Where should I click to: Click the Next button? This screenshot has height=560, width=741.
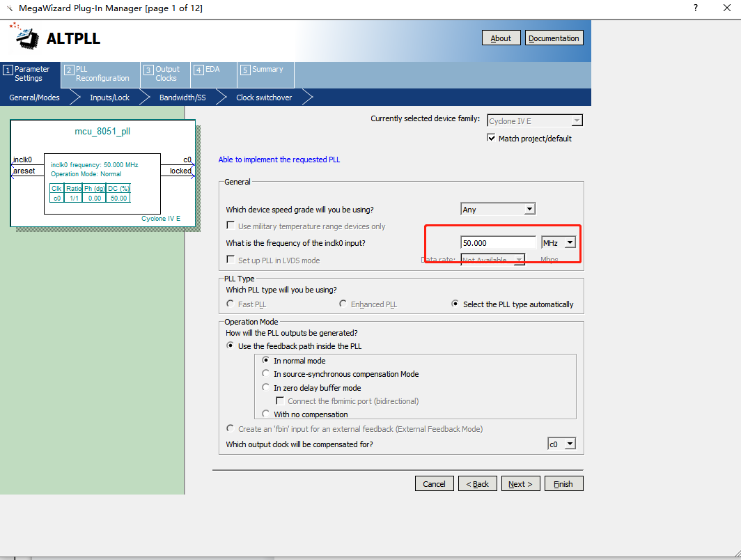click(x=520, y=484)
